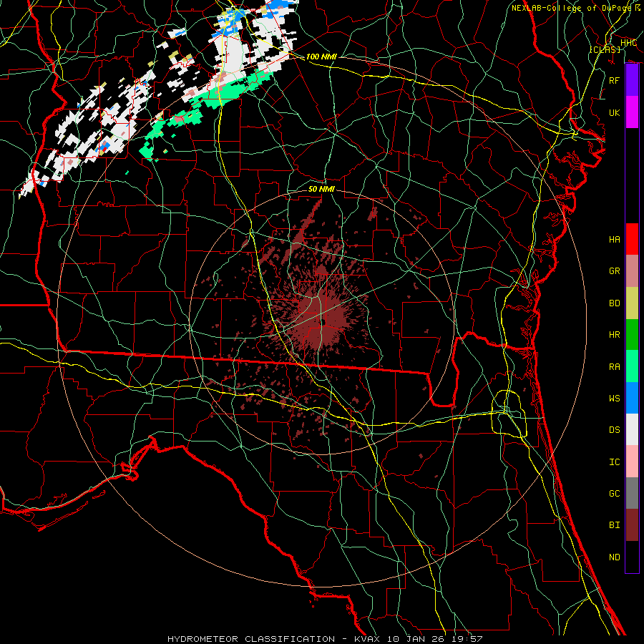Click the KVAX radar site identifier
644x644 pixels.
tap(367, 639)
